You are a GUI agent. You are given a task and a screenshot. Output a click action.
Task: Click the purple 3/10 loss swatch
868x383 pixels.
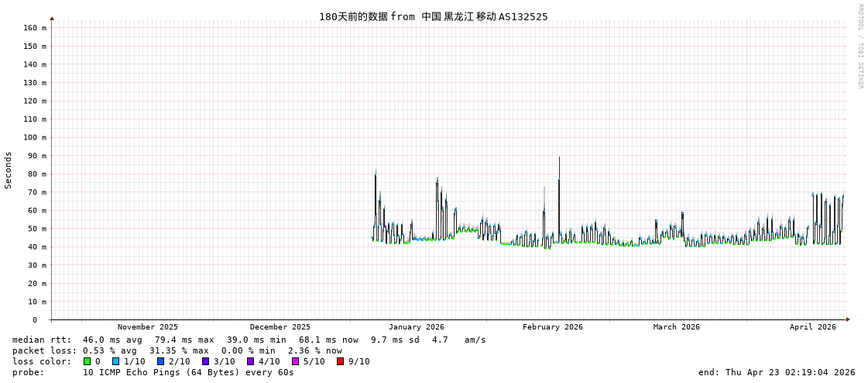tap(205, 361)
